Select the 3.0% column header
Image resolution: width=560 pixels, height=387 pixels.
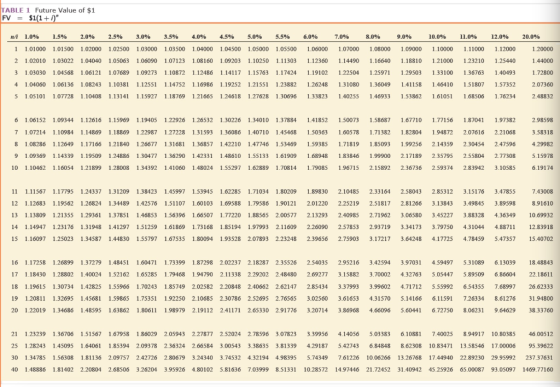click(143, 37)
